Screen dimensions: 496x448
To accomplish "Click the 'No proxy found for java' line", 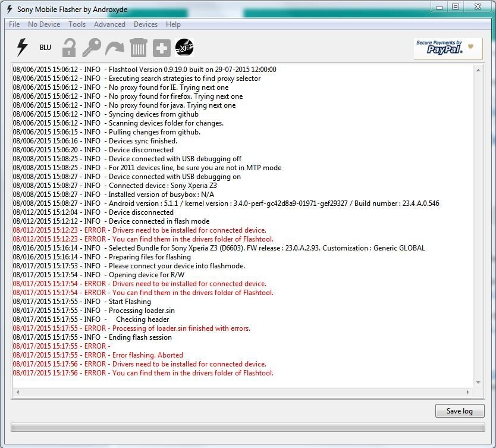I will 124,105.
